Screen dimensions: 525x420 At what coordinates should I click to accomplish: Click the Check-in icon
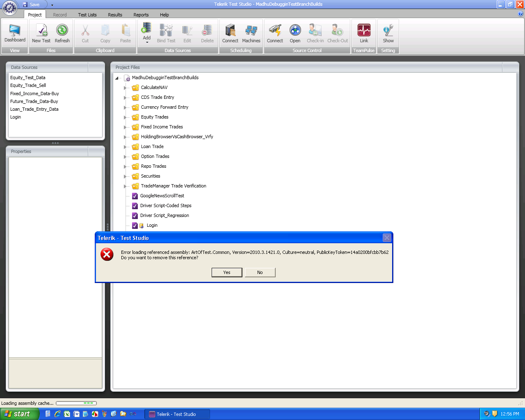pyautogui.click(x=315, y=34)
